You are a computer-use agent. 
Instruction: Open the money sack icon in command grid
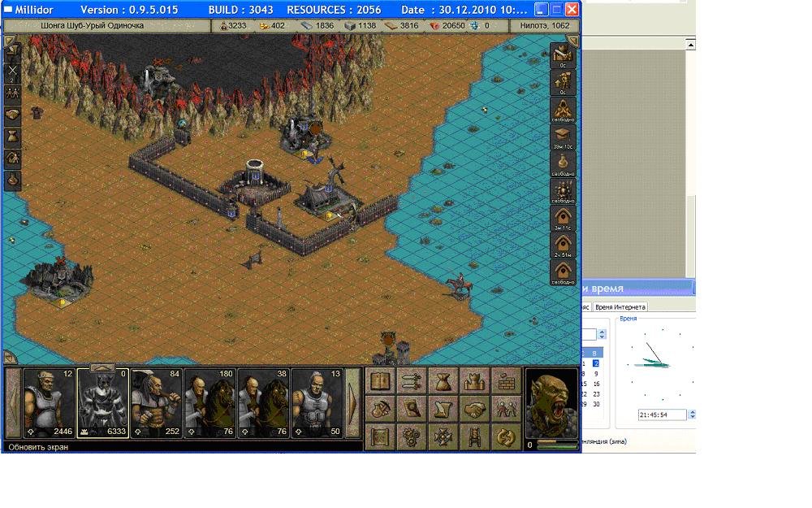(x=443, y=381)
